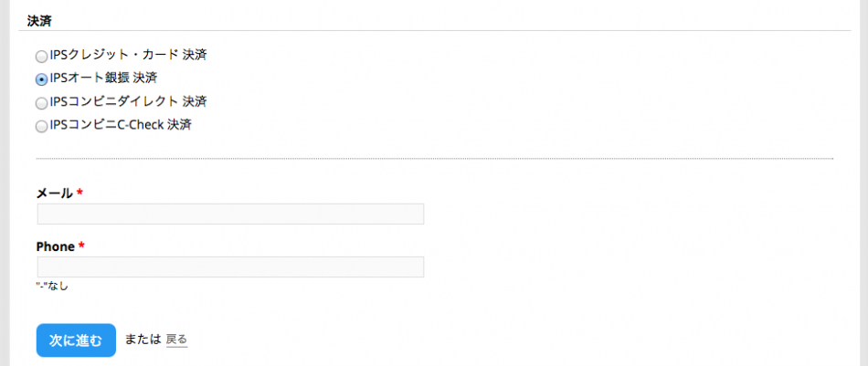Focus the Phone input field

point(230,267)
